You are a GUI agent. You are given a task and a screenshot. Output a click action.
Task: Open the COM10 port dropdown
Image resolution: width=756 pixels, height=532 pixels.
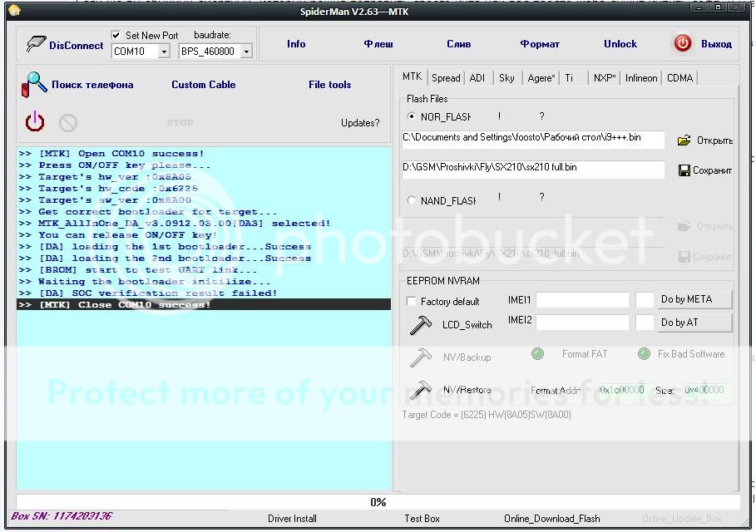click(x=164, y=51)
